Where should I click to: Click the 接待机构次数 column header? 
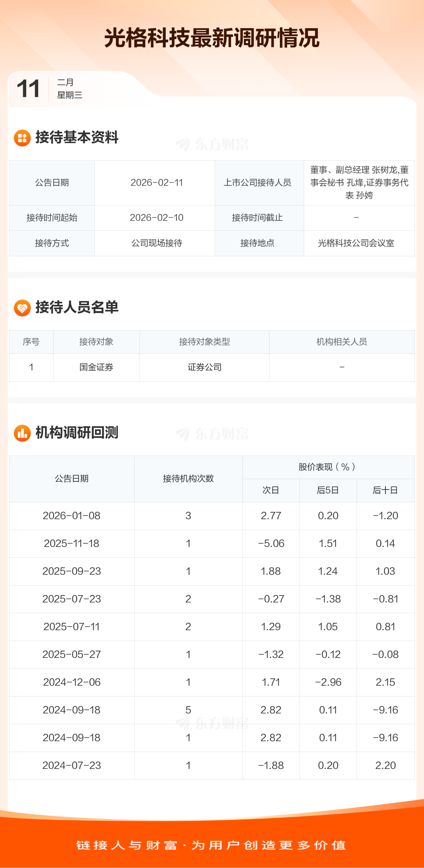(188, 479)
